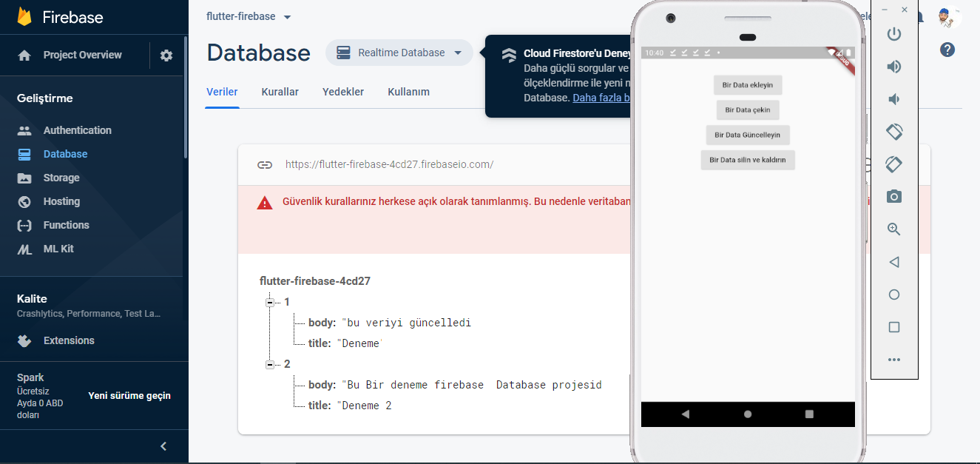The width and height of the screenshot is (980, 464).
Task: Click the ML Kit icon
Action: click(x=24, y=249)
